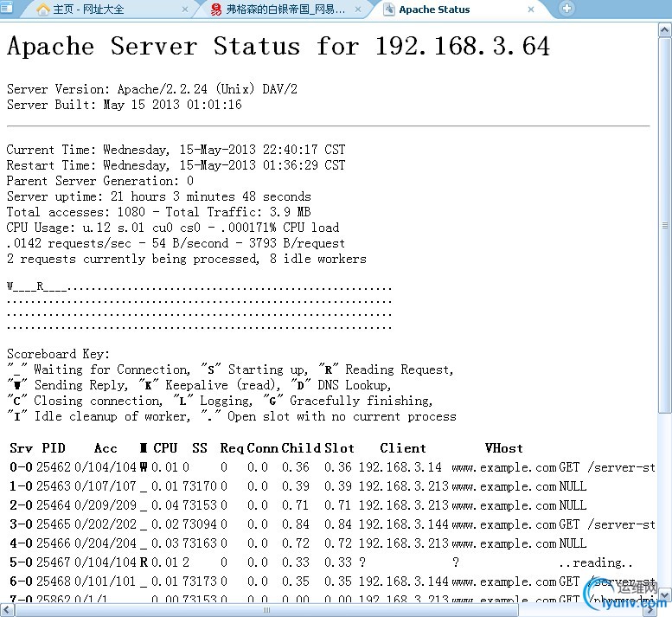This screenshot has height=617, width=672.
Task: Click the Srv column header
Action: click(21, 448)
